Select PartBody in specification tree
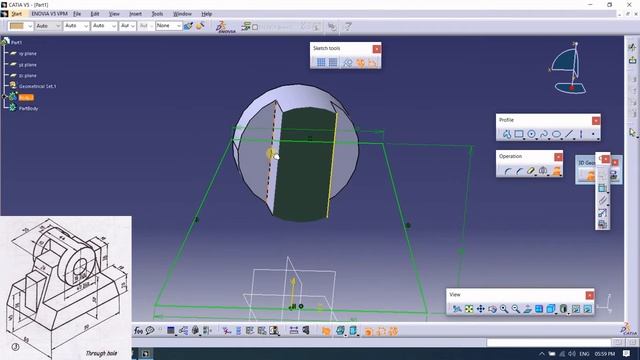This screenshot has height=360, width=640. (x=29, y=108)
